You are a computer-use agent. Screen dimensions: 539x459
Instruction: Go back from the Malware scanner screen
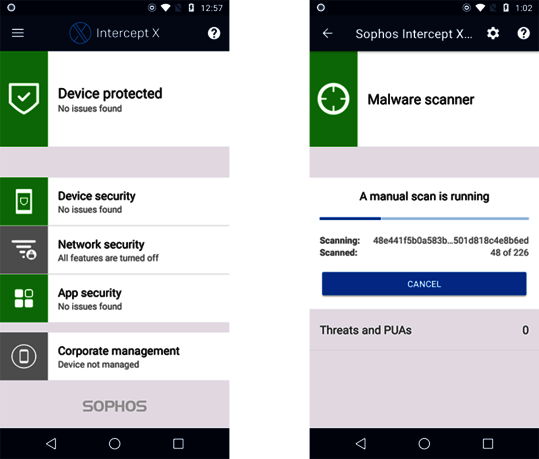coord(327,33)
